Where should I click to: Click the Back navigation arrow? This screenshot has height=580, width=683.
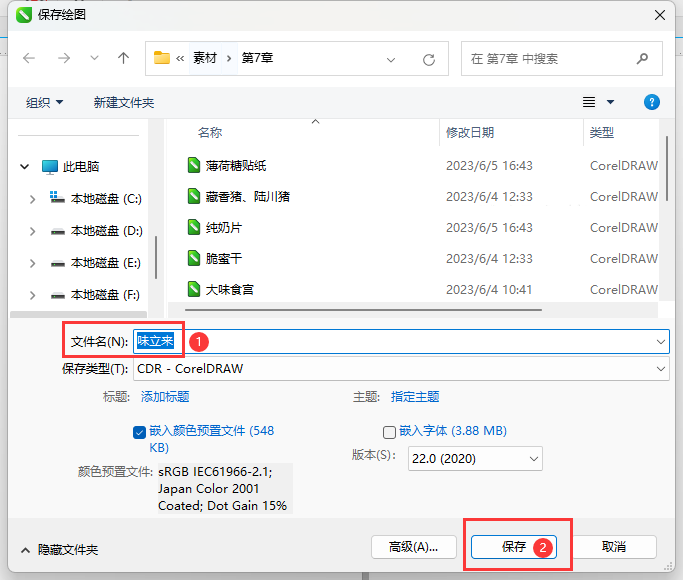pos(29,58)
